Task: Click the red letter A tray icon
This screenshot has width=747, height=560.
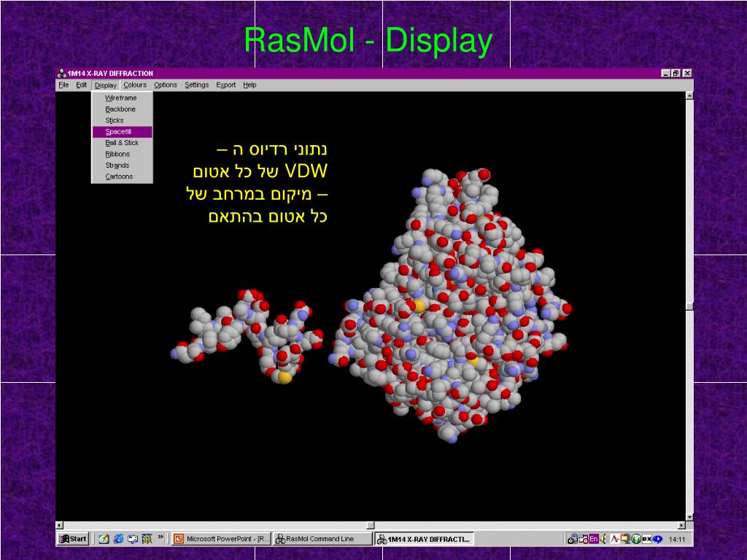Action: coord(614,539)
